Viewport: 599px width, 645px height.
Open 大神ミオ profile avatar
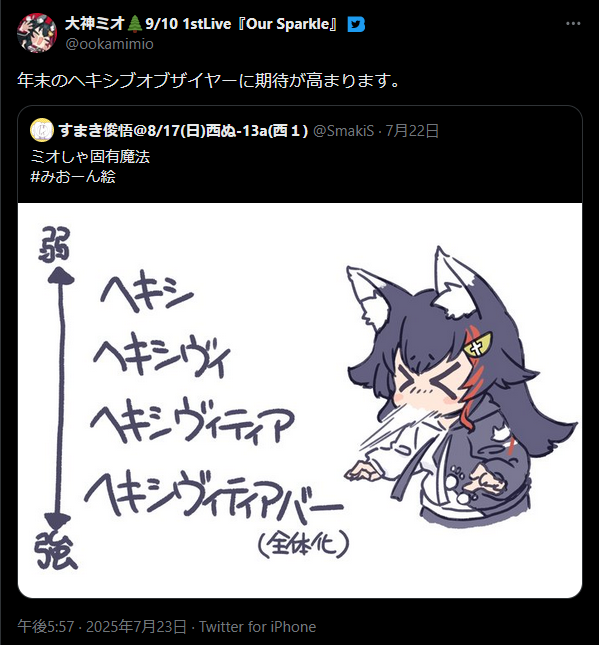pos(37,32)
